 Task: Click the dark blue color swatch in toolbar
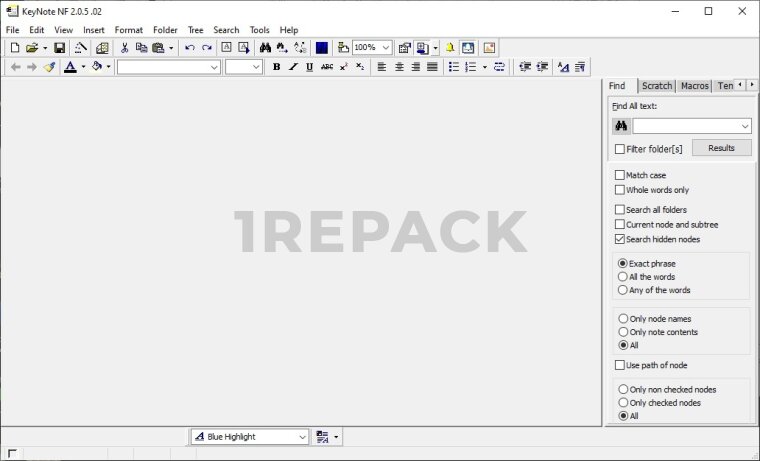322,48
